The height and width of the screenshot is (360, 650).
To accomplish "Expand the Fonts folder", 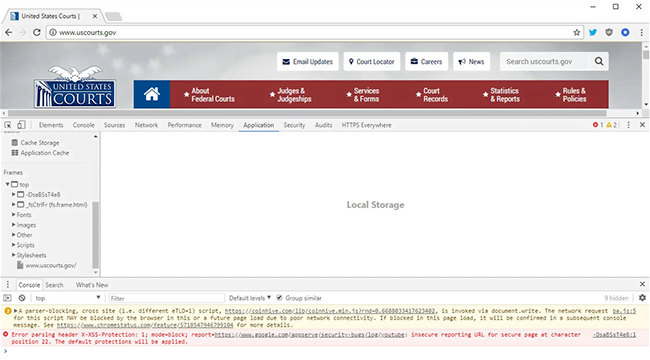I will 13,214.
